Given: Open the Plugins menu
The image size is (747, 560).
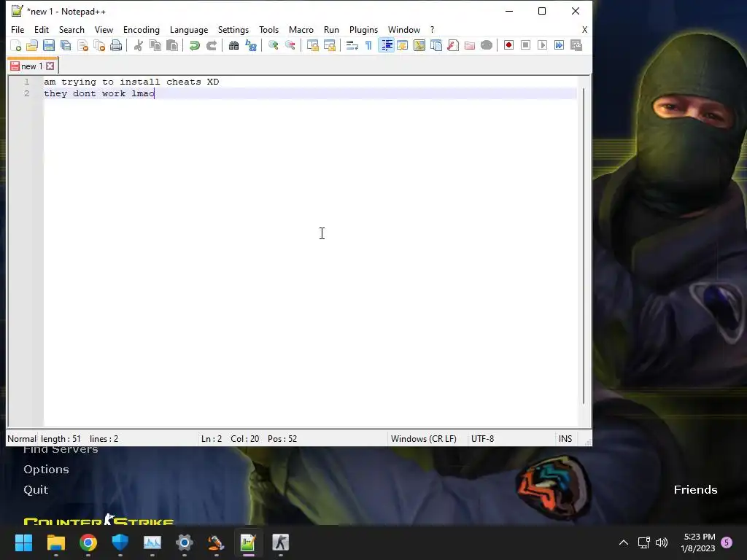Looking at the screenshot, I should [x=363, y=29].
